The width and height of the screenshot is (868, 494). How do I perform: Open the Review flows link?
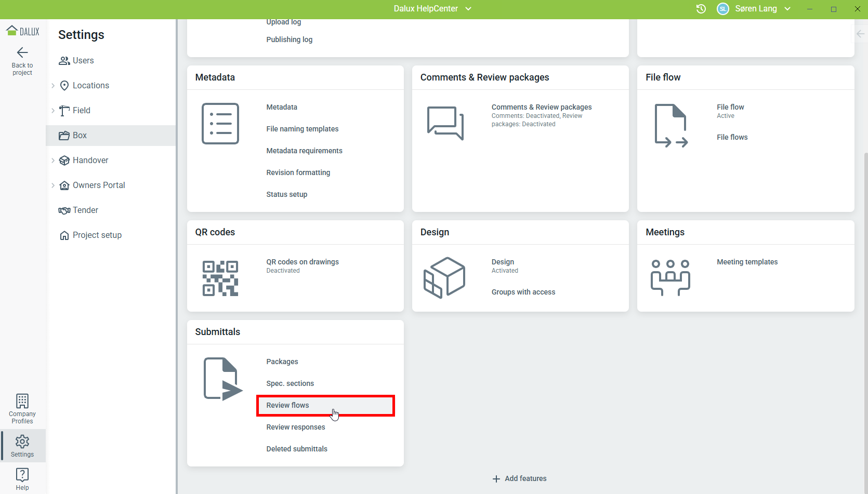(288, 405)
